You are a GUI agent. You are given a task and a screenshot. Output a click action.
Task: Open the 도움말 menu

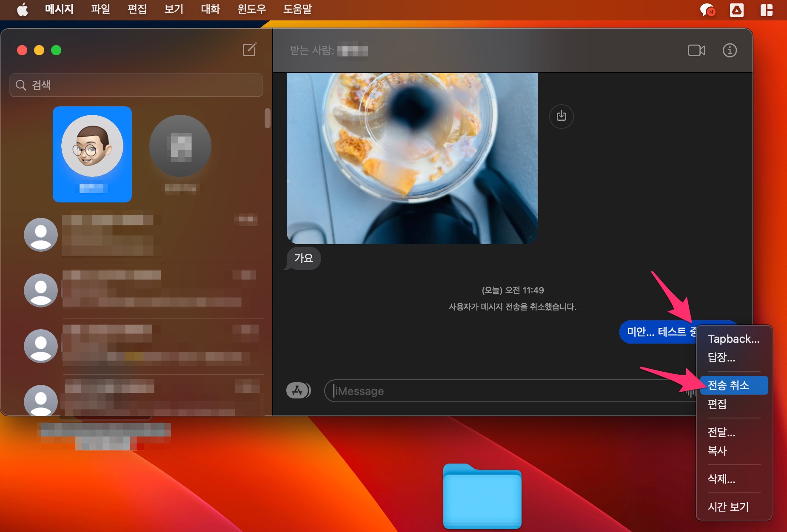click(297, 9)
